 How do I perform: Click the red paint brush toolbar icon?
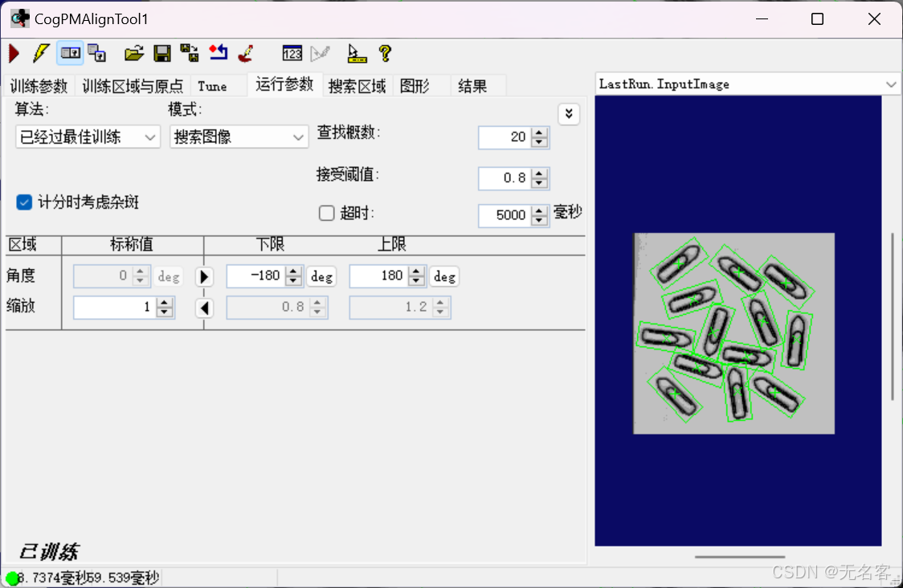[246, 54]
